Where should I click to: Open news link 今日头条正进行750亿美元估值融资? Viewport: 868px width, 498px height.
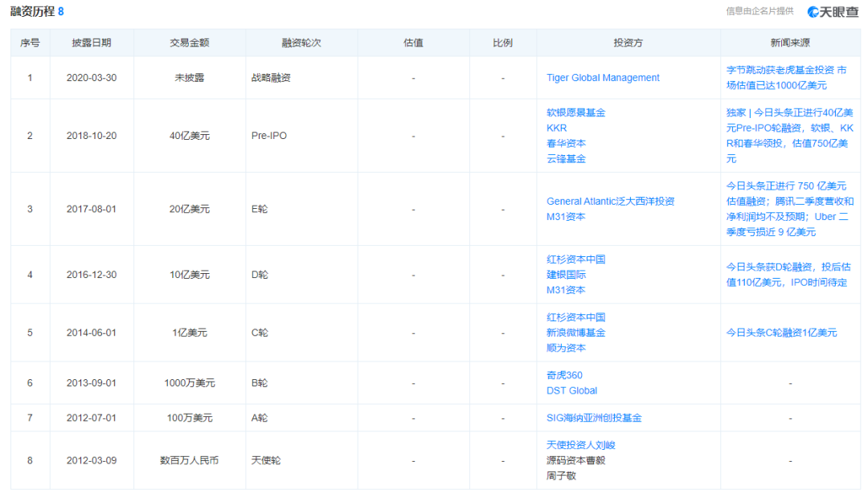coord(789,209)
